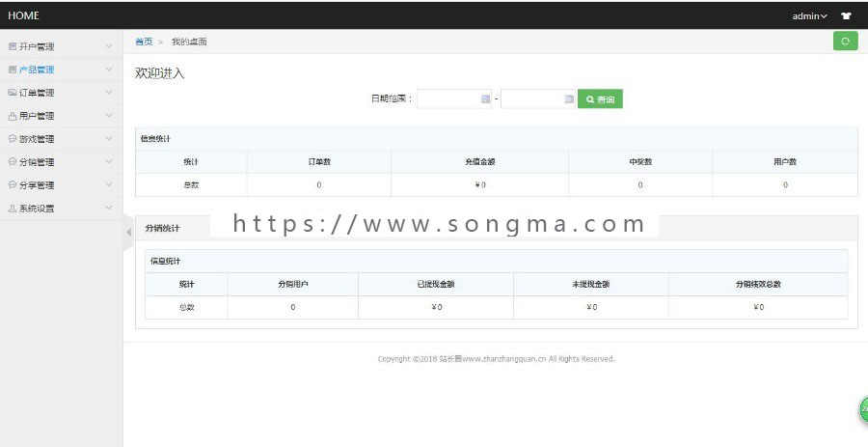Click the HOME logo link
868x447 pixels.
coord(24,15)
